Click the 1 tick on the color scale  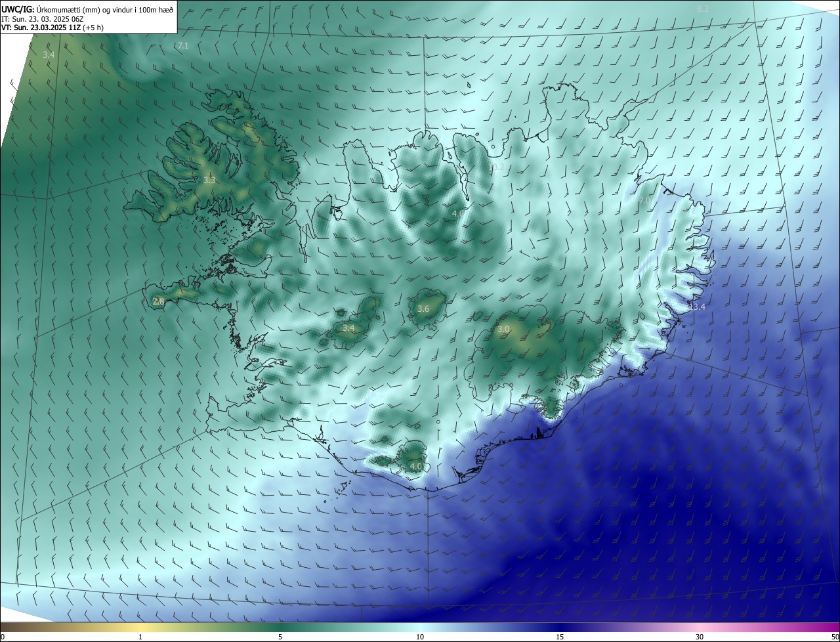tap(140, 637)
